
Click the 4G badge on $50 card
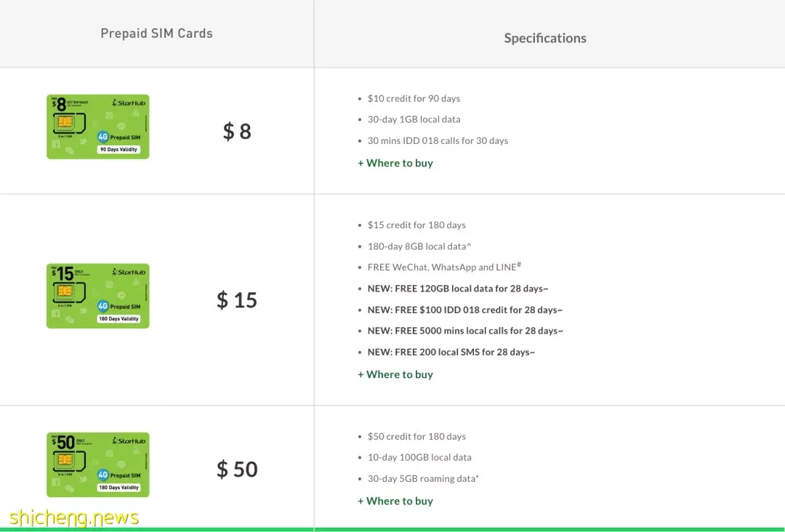[x=103, y=475]
